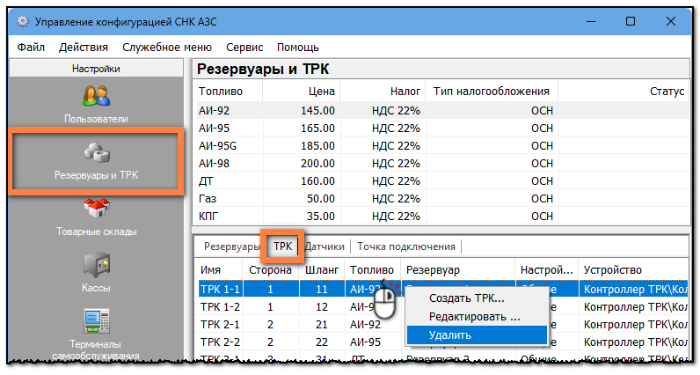
Task: Open the Помощь menu
Action: point(298,47)
